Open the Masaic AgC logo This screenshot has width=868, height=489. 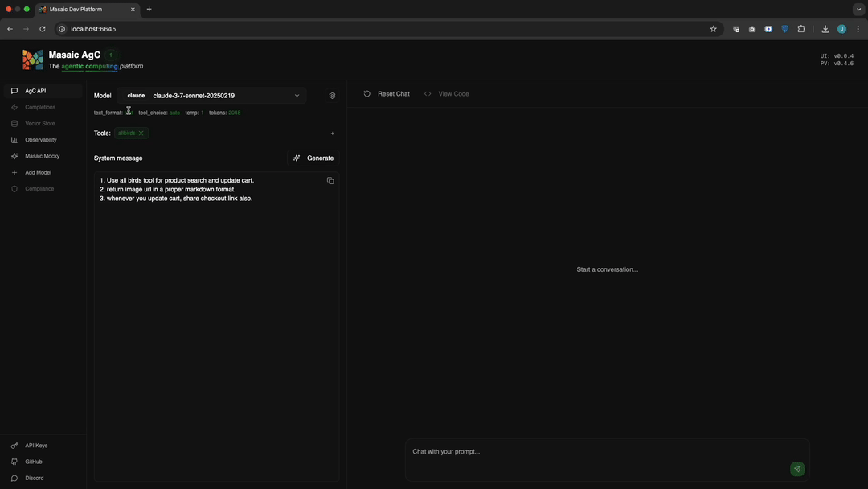(33, 60)
